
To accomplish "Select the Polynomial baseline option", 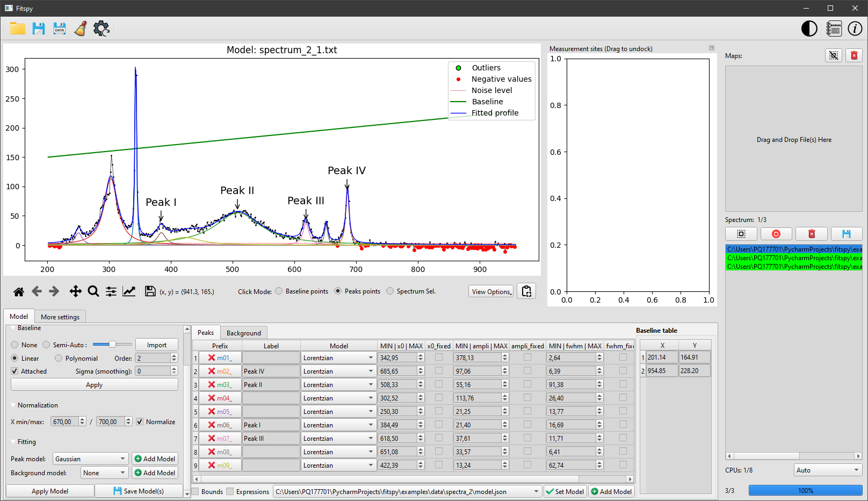I will (x=58, y=358).
